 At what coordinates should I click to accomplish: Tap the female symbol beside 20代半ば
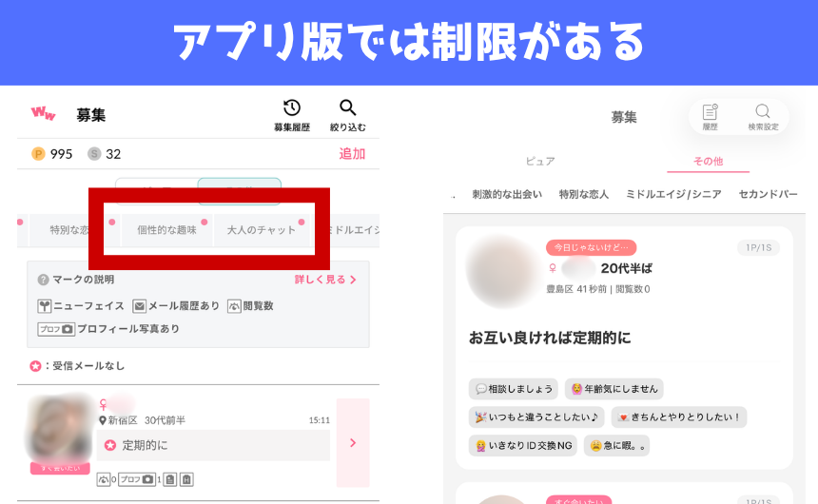pyautogui.click(x=553, y=268)
